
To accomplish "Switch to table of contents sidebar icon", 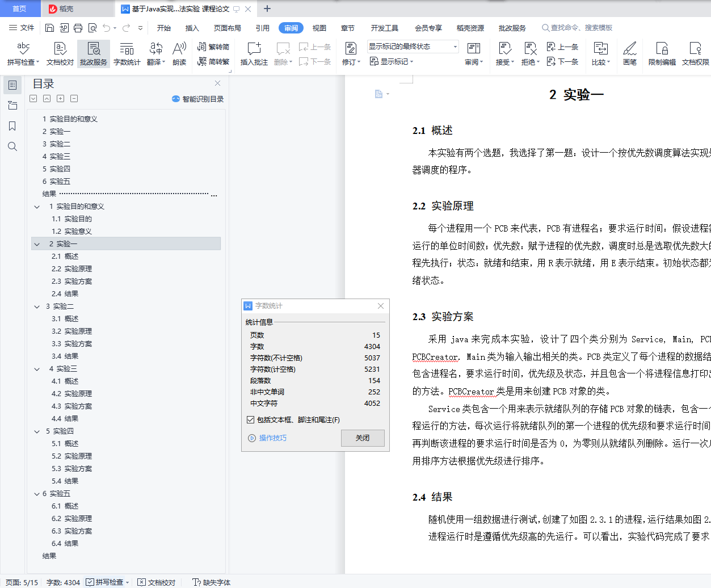I will (12, 85).
